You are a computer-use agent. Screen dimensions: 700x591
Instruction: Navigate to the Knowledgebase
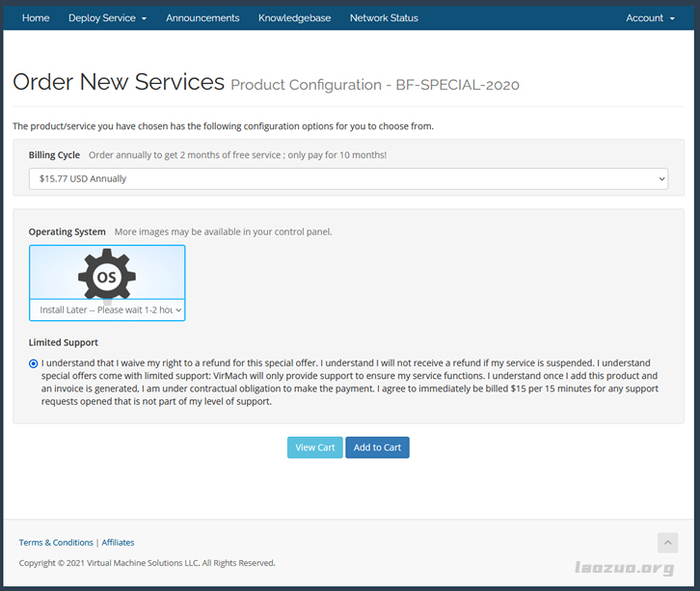[x=294, y=17]
